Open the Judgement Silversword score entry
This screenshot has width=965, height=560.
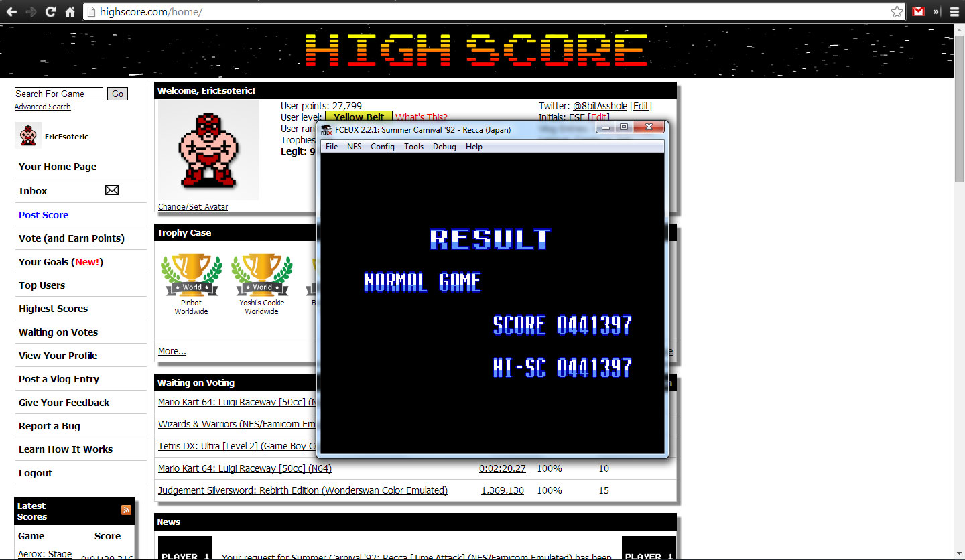(x=302, y=490)
